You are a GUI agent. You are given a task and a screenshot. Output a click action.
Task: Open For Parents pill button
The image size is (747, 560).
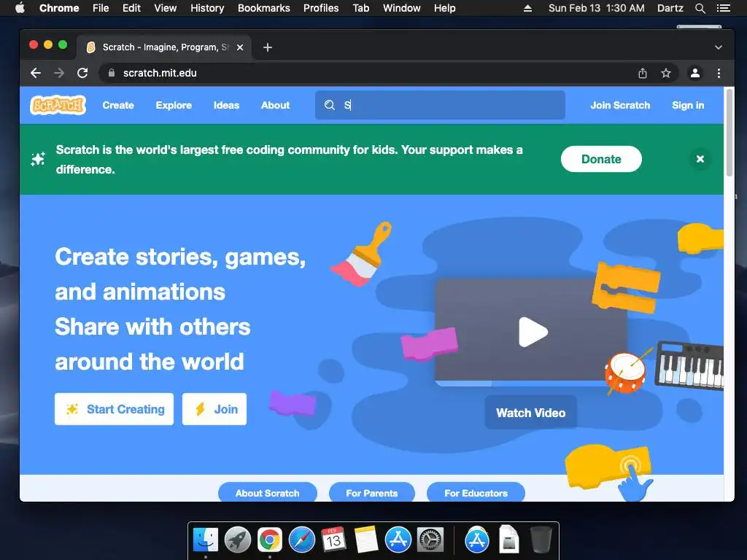(x=371, y=493)
